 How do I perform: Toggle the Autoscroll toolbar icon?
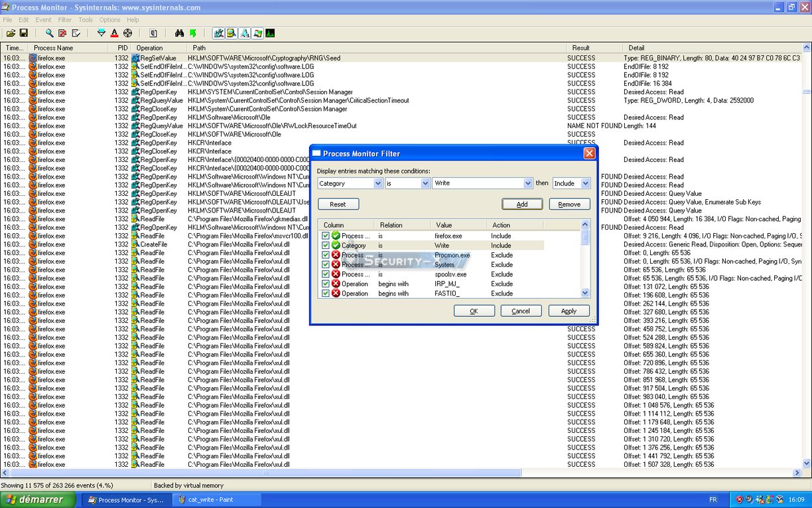point(62,33)
